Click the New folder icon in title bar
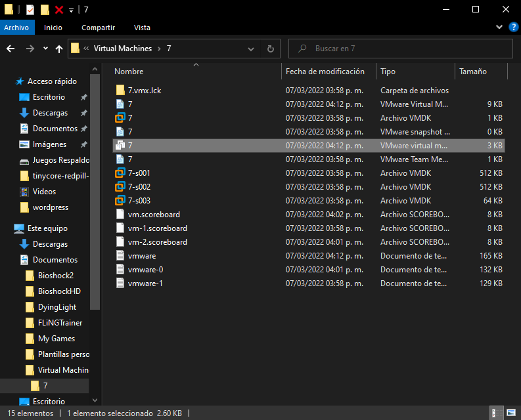The image size is (521, 420). point(45,10)
